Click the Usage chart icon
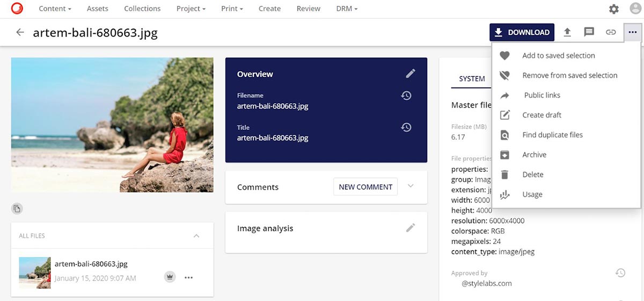644x301 pixels. 504,195
